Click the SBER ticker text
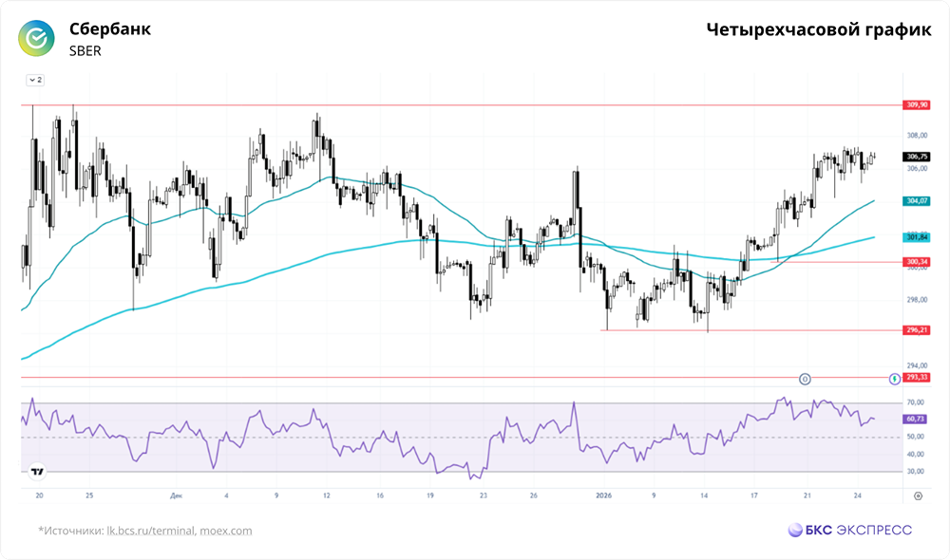Image resolution: width=950 pixels, height=560 pixels. [85, 51]
